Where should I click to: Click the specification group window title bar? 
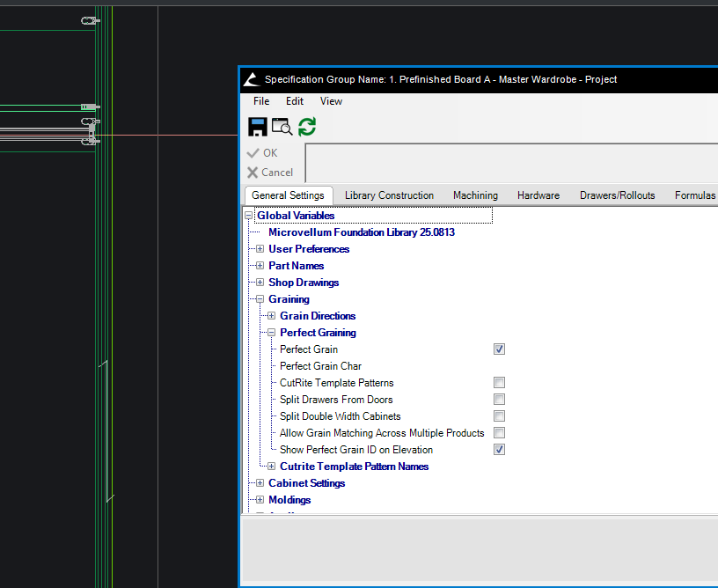[x=479, y=80]
